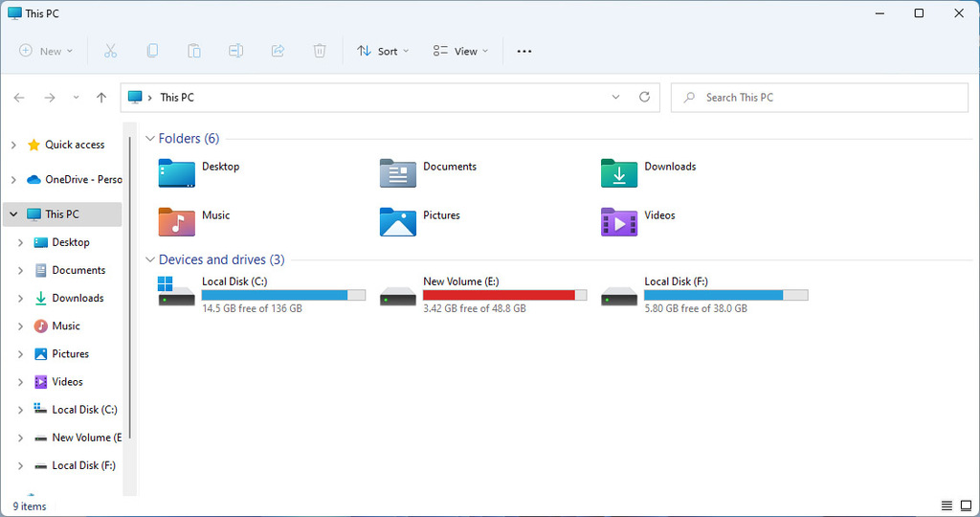Go back with the left arrow
Image resolution: width=980 pixels, height=517 pixels.
coord(19,98)
